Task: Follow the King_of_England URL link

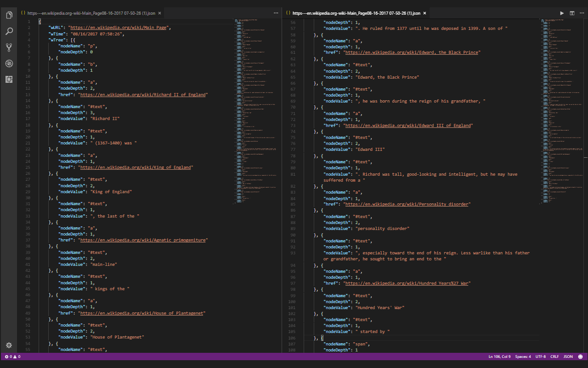Action: (136, 167)
